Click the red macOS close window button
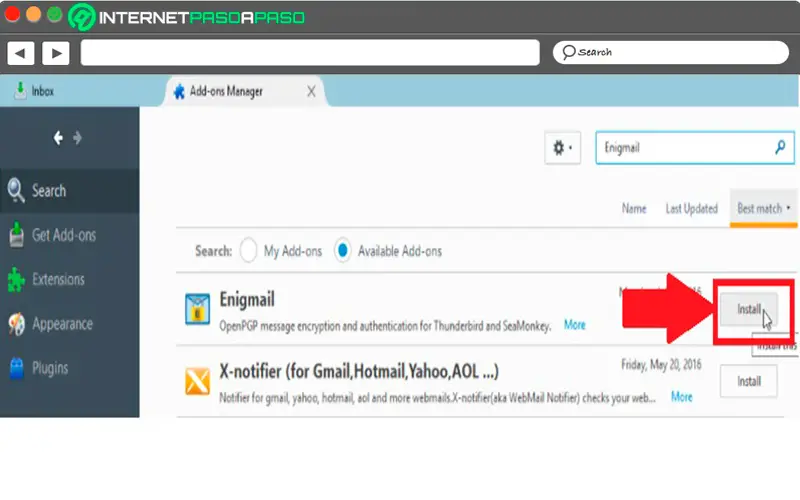This screenshot has height=500, width=800. click(x=12, y=15)
